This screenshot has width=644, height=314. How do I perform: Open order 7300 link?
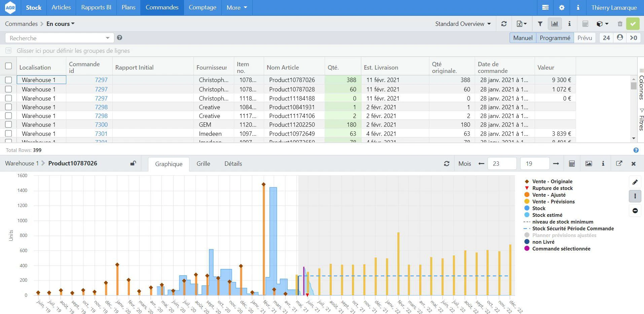pos(101,124)
